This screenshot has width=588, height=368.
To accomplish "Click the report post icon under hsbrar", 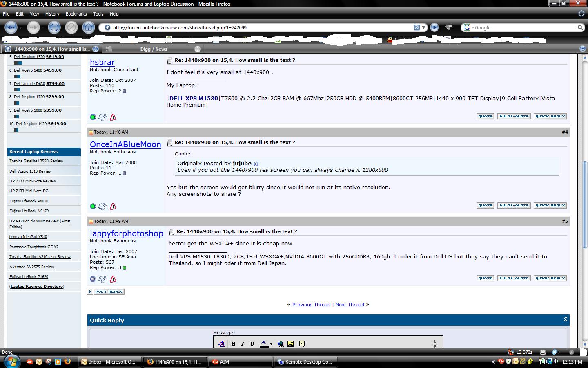I will click(113, 117).
